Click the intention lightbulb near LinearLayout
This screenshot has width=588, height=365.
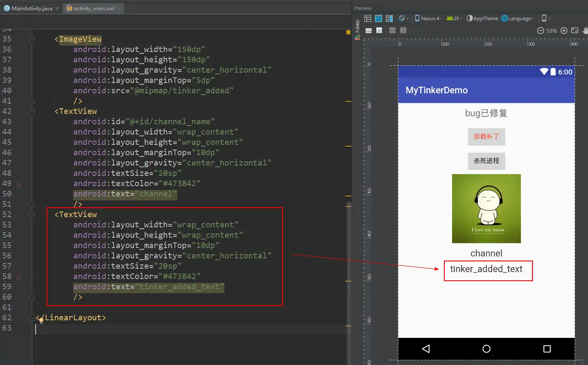[41, 320]
